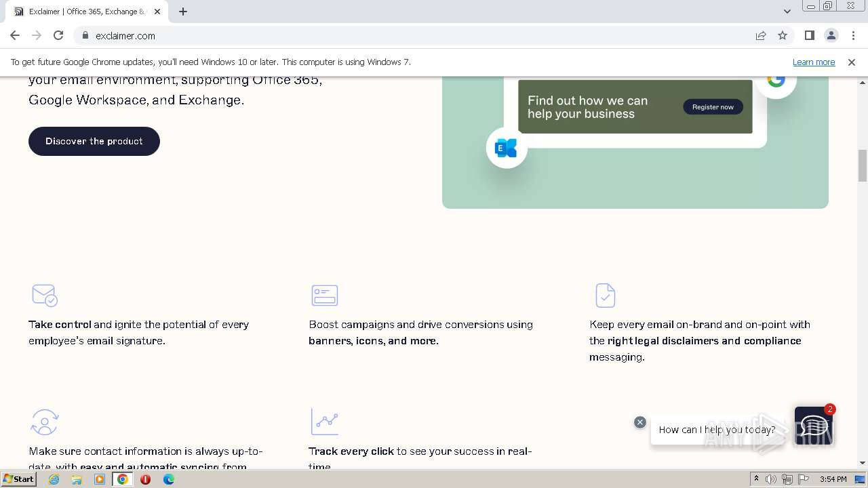The height and width of the screenshot is (488, 868).
Task: Open Chrome's three-dot menu
Action: [x=853, y=35]
